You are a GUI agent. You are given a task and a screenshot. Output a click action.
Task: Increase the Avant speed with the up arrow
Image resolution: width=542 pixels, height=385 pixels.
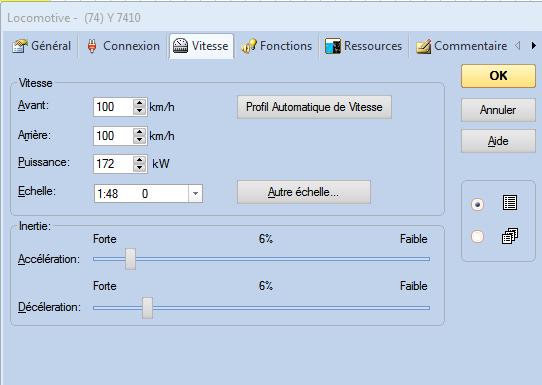[x=140, y=103]
